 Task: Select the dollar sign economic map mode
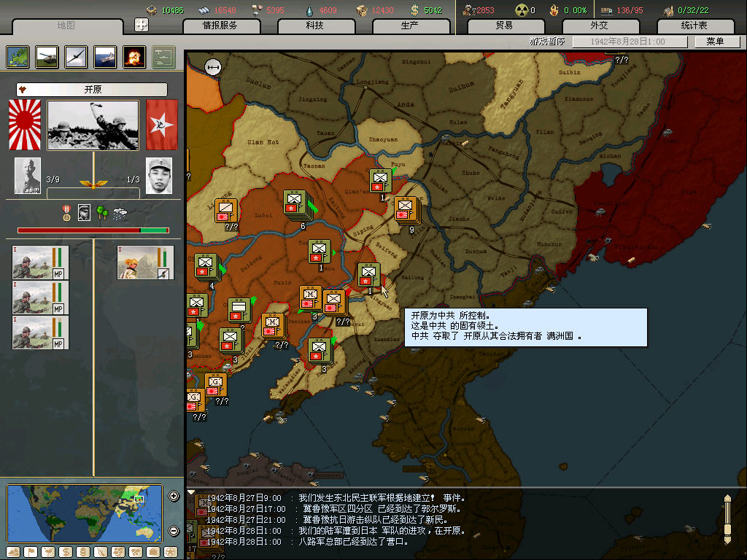[66, 552]
